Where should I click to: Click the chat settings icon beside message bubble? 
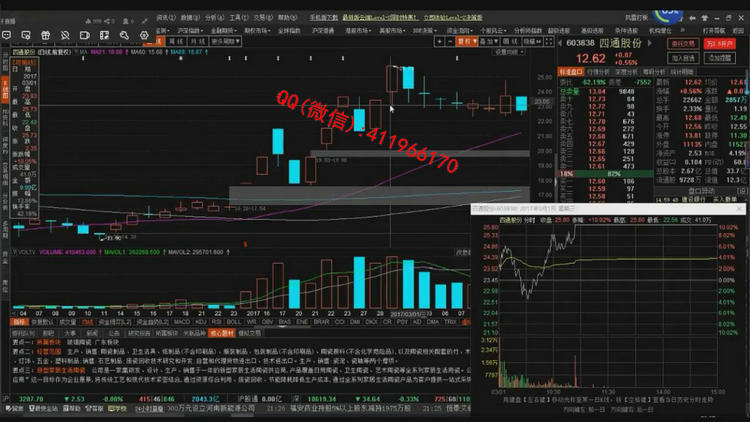point(26,35)
